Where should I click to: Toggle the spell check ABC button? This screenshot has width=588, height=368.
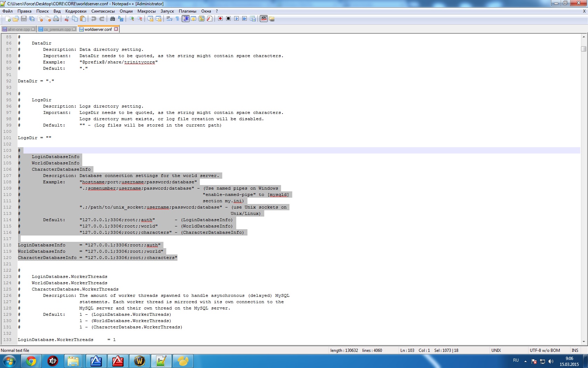(x=264, y=19)
